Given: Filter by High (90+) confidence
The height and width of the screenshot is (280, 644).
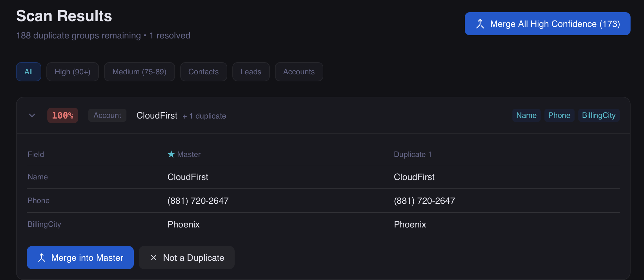Looking at the screenshot, I should [72, 72].
